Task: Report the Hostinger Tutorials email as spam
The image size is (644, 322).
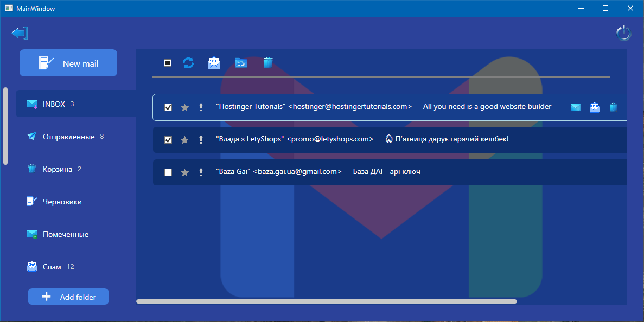Action: (594, 107)
